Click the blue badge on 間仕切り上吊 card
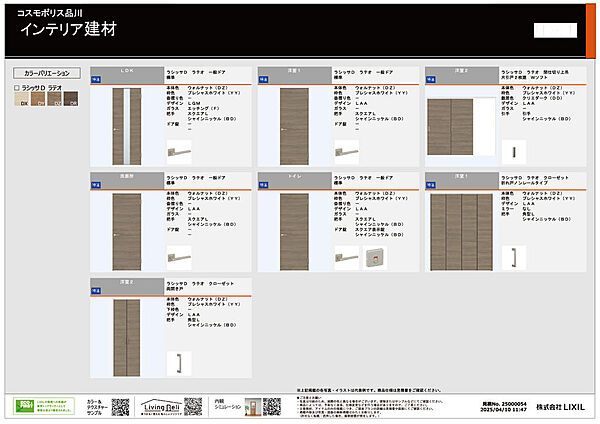 pos(431,80)
